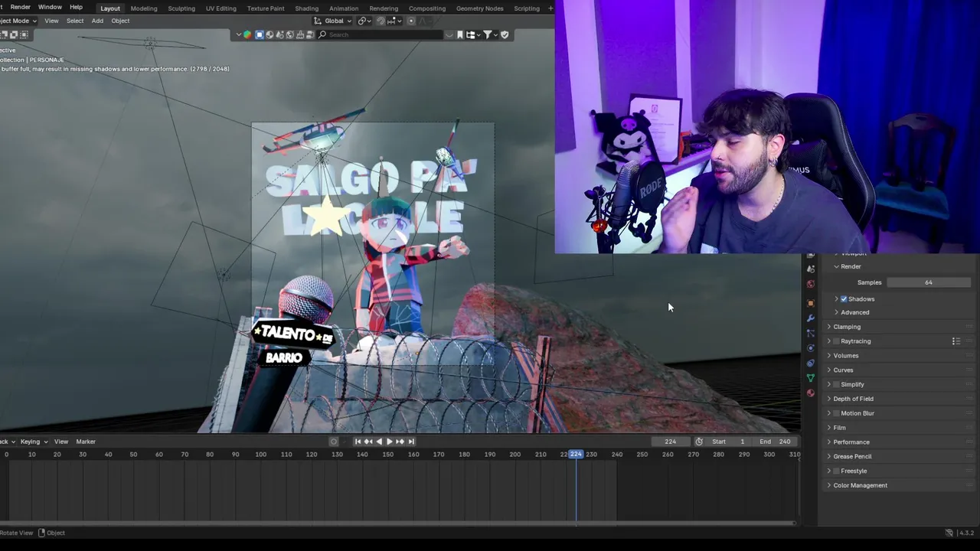Click the transform orientation axes icon
Image resolution: width=980 pixels, height=551 pixels.
(x=318, y=21)
